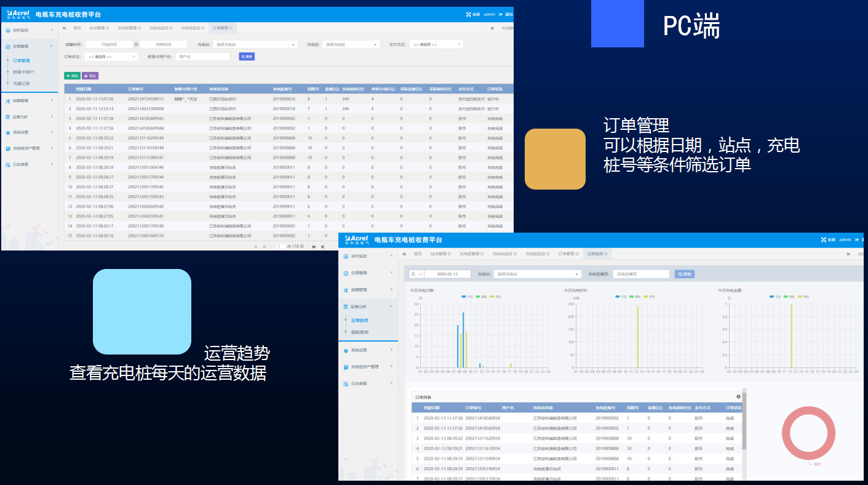Click 结束时间 input in order management filters

pos(164,44)
